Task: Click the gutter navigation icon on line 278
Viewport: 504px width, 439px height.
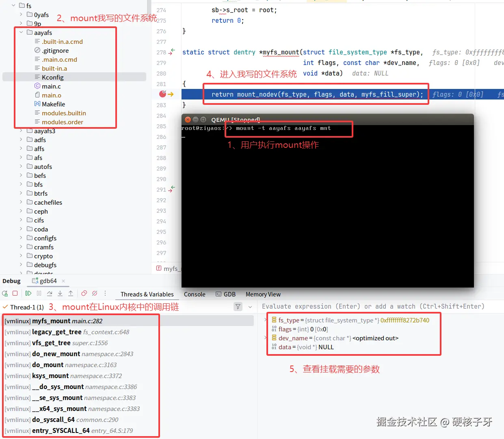Action: tap(172, 52)
